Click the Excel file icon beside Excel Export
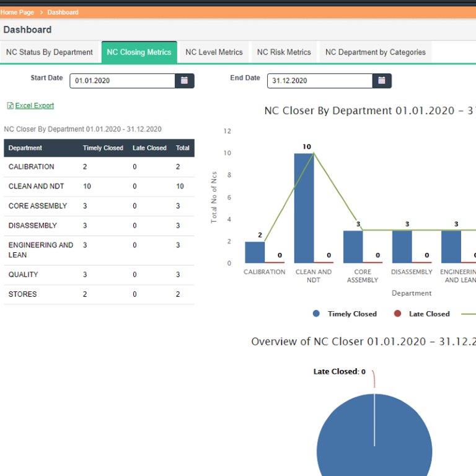The width and height of the screenshot is (476, 476). 11,105
